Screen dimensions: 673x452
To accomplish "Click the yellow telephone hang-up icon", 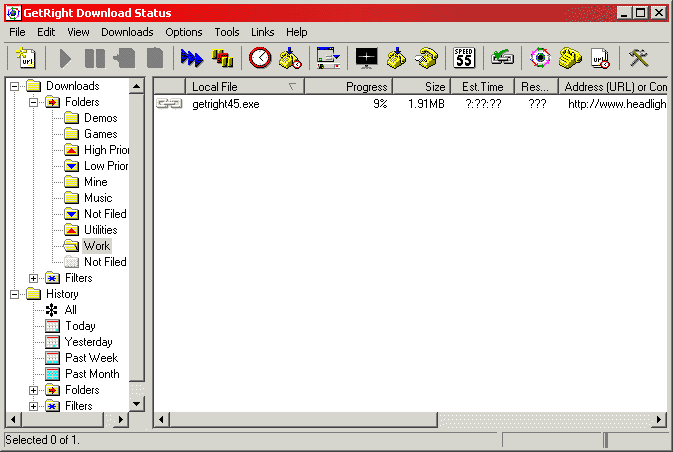I will (427, 58).
